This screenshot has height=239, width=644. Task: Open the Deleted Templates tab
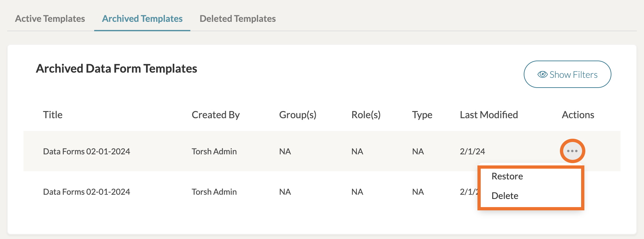click(x=238, y=19)
